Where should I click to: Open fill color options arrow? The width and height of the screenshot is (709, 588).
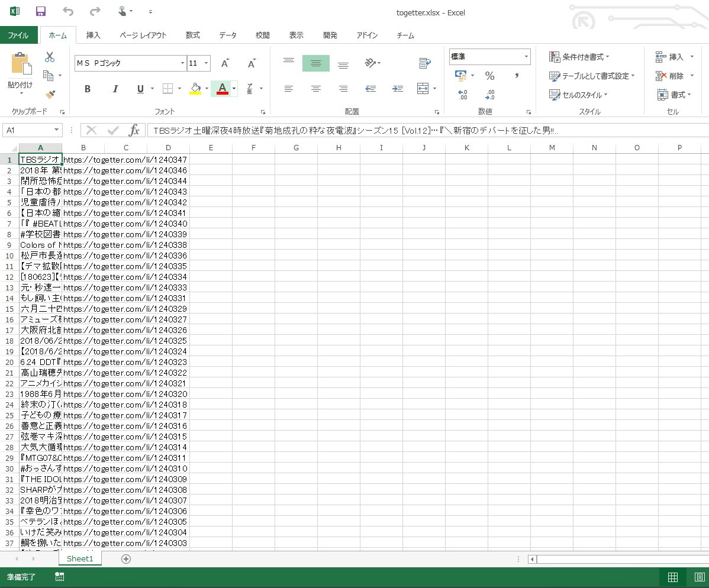pos(207,89)
